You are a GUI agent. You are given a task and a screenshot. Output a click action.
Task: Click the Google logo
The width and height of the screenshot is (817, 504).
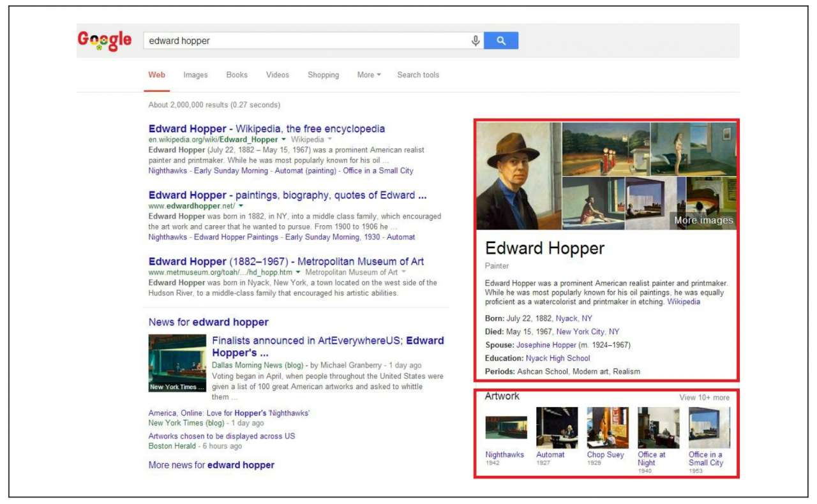105,40
